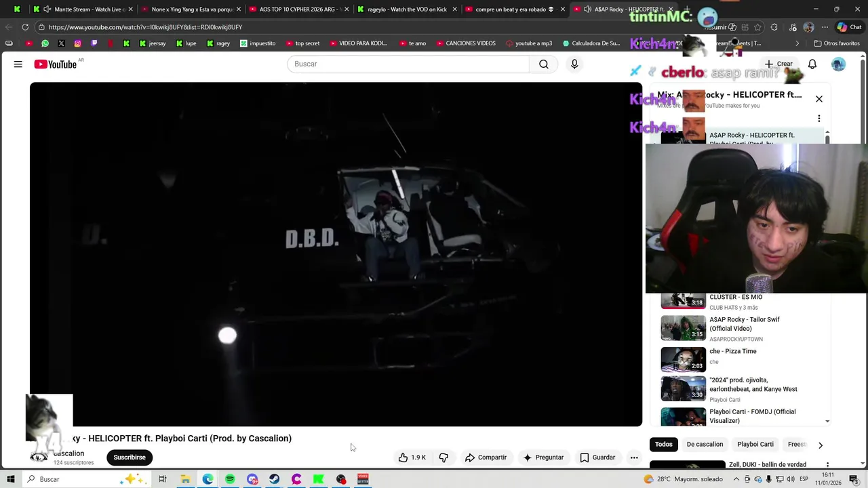The image size is (868, 488).
Task: Open Task View on the taskbar
Action: (163, 479)
